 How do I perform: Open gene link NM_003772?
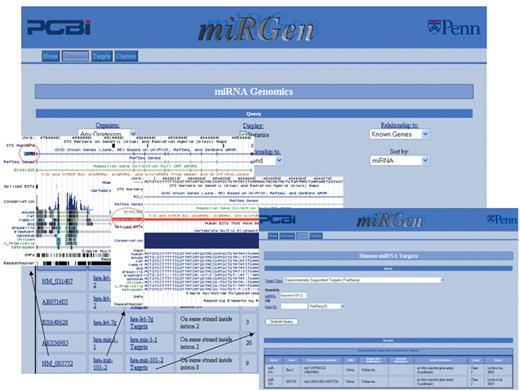57,363
